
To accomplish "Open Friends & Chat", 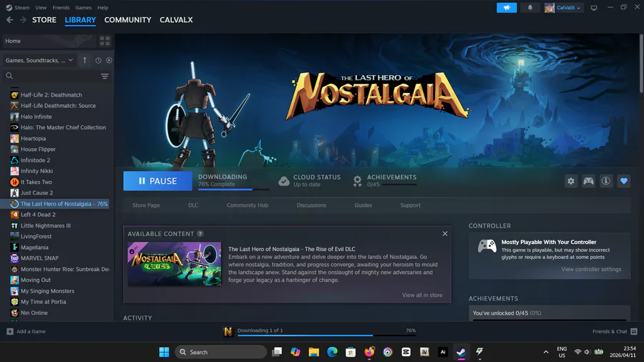I will (x=615, y=331).
